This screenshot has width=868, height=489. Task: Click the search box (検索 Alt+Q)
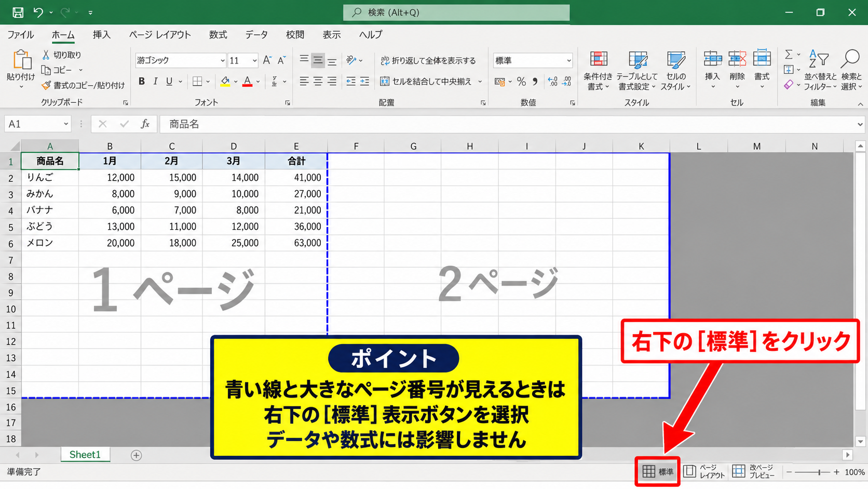click(456, 12)
